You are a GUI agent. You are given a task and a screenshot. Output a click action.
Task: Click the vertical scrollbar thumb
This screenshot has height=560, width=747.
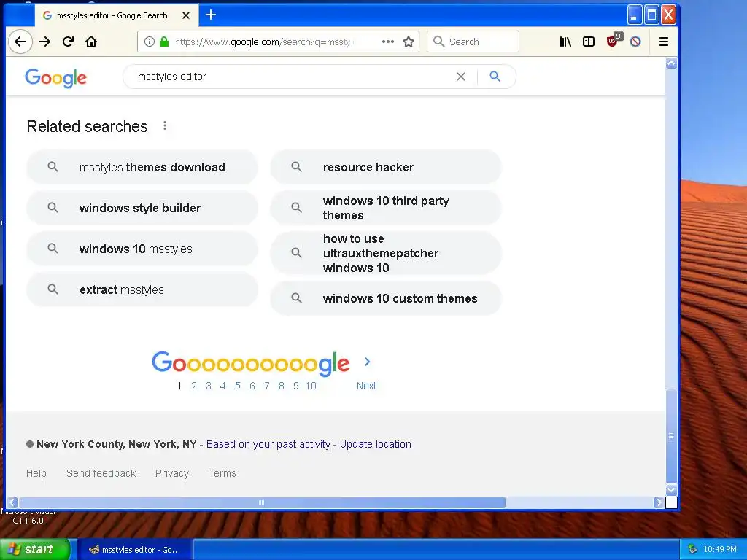pos(671,436)
